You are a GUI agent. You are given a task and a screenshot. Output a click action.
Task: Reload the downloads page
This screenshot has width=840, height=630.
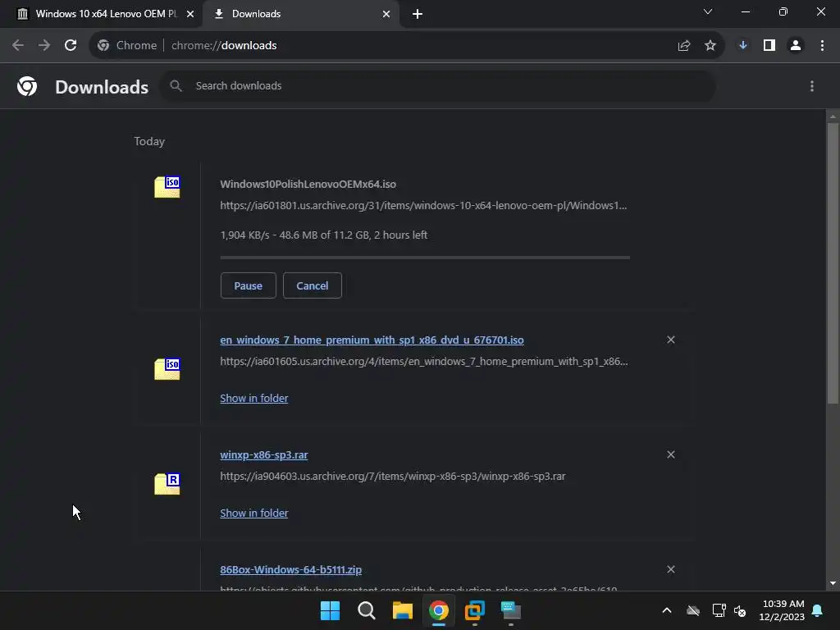click(x=71, y=46)
